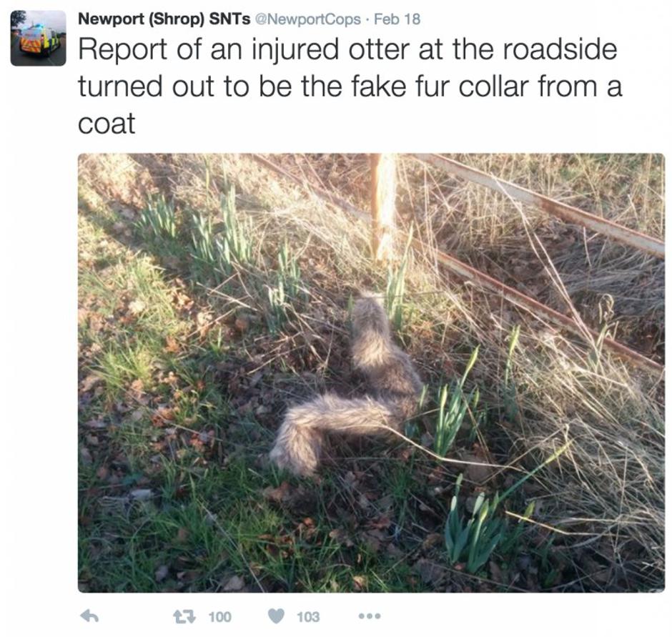Open Newport (Shrop) SNTs profile name

pyautogui.click(x=164, y=19)
